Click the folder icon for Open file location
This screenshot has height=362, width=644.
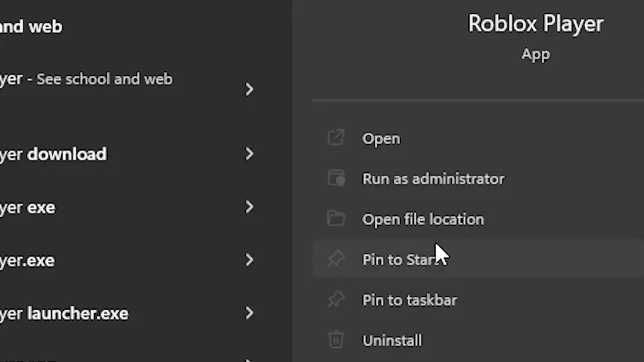(x=336, y=219)
